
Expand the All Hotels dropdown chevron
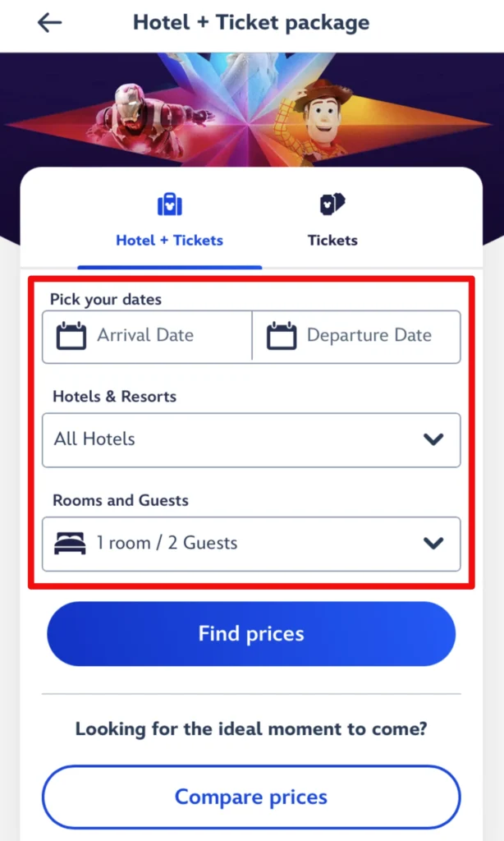(x=433, y=439)
